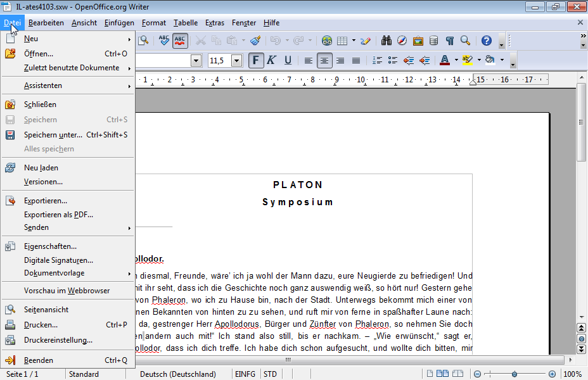Click the zoom slider handle in status bar
The image size is (588, 380).
[514, 374]
